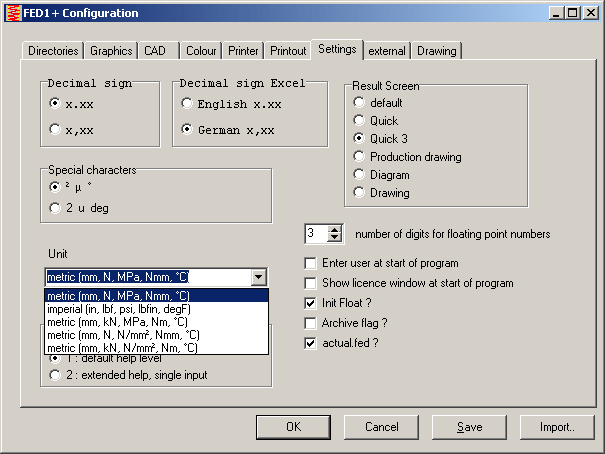Check the Archive flag option

311,323
